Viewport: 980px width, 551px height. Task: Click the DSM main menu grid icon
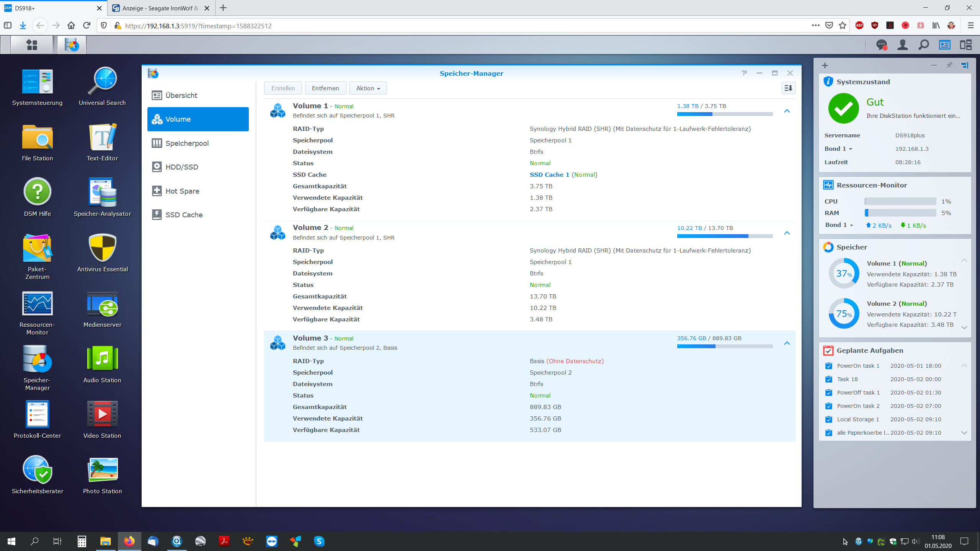[32, 45]
